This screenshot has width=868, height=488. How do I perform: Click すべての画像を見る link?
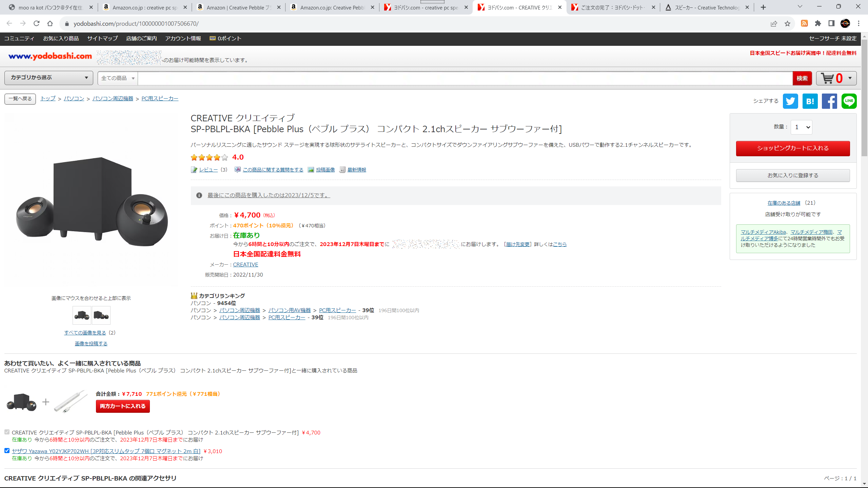coord(85,333)
